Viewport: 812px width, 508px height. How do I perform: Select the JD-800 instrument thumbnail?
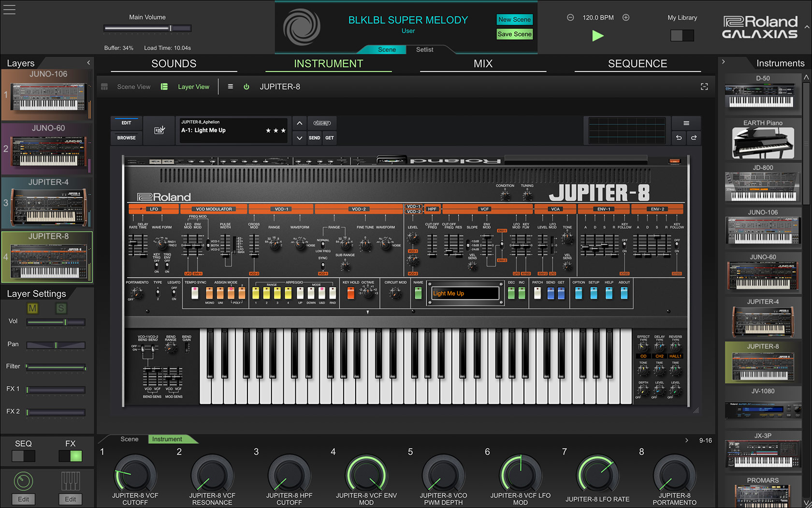click(x=763, y=184)
